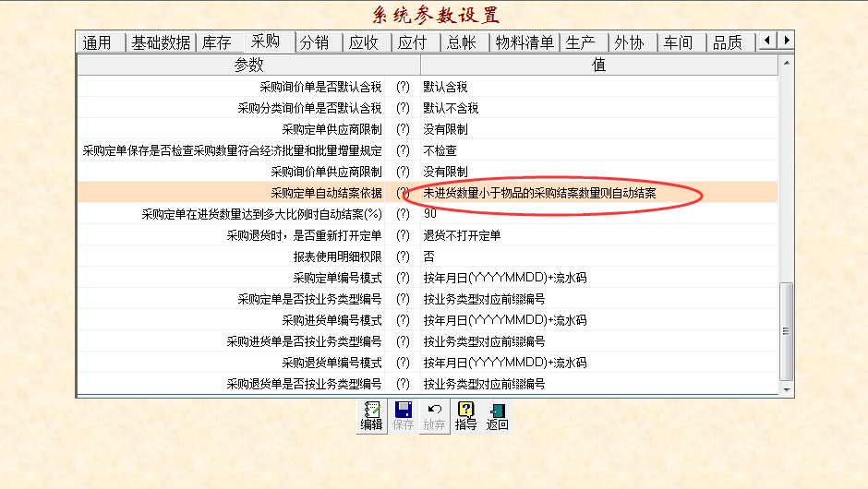Click the vertical scrollbar thumb
Screen dimensions: 868x489
pyautogui.click(x=786, y=331)
